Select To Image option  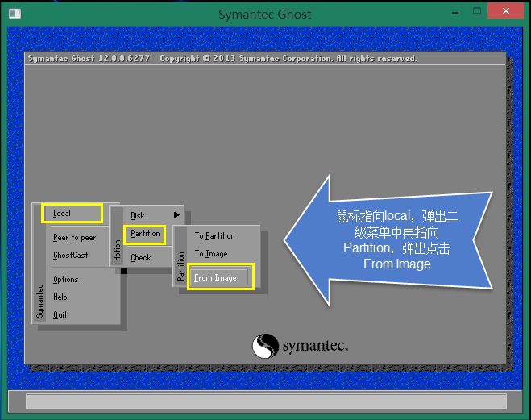coord(211,254)
